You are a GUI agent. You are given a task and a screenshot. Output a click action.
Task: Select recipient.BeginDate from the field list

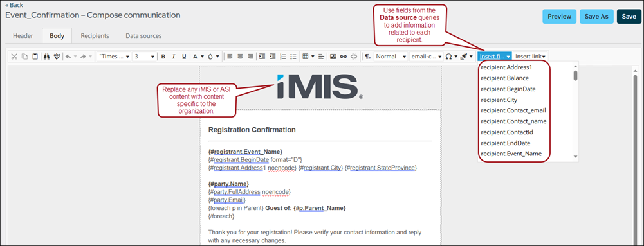(508, 89)
